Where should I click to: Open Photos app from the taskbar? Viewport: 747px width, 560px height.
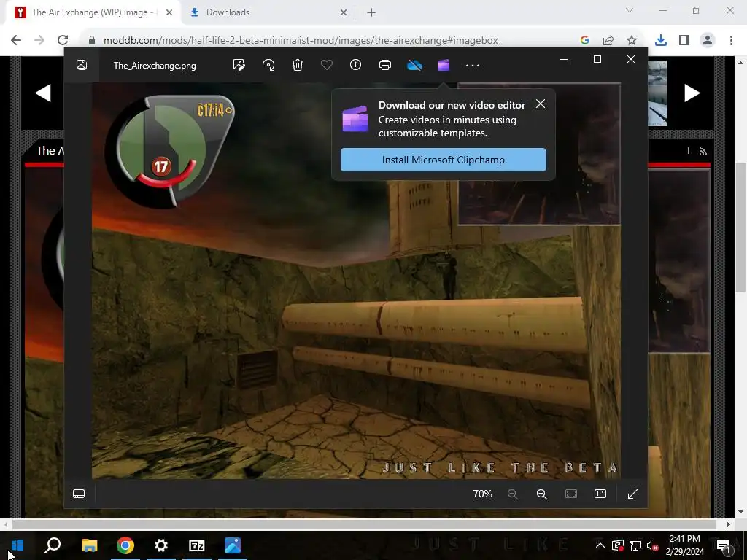233,545
